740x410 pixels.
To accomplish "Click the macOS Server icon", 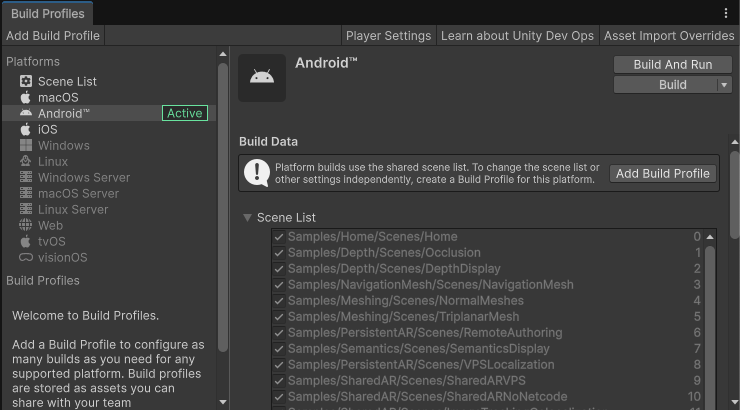I will tap(26, 193).
